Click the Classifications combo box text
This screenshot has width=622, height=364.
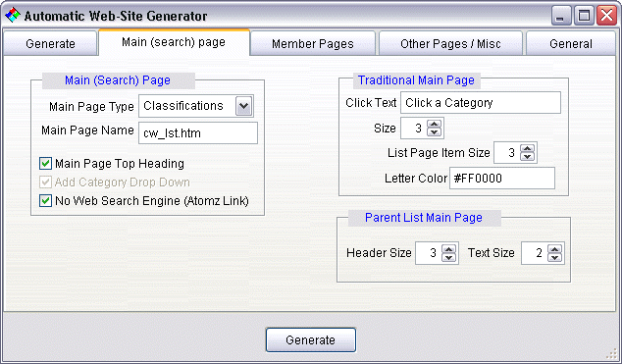pyautogui.click(x=183, y=106)
